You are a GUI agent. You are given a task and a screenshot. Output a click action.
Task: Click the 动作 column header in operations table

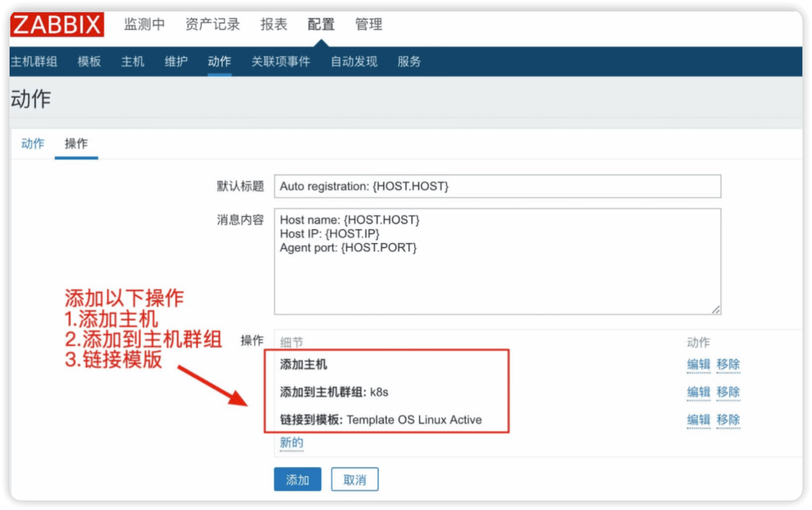[699, 343]
